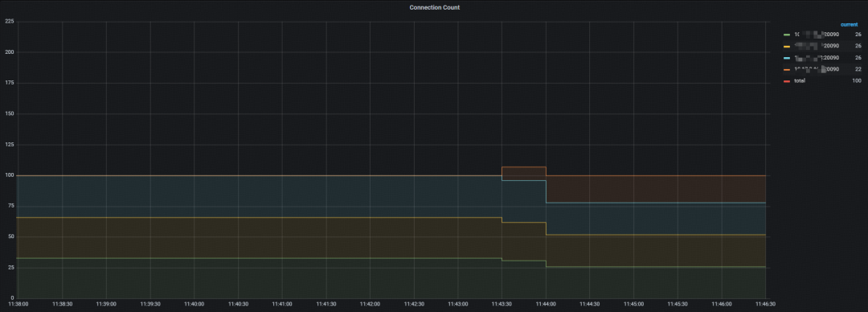Toggle the yellow series legend address label
868x312 pixels.
pos(817,46)
